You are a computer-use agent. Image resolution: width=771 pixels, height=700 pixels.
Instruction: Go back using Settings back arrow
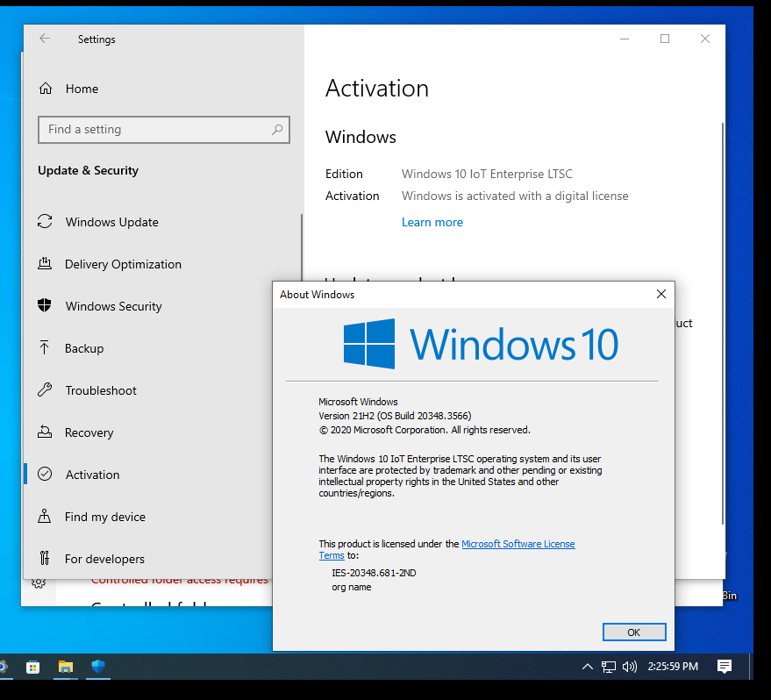click(x=45, y=39)
